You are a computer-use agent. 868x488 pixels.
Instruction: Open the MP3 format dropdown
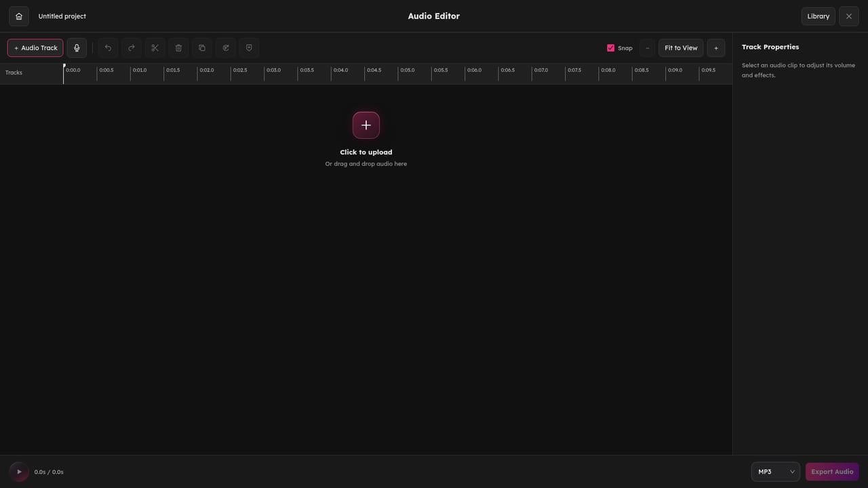(x=776, y=472)
